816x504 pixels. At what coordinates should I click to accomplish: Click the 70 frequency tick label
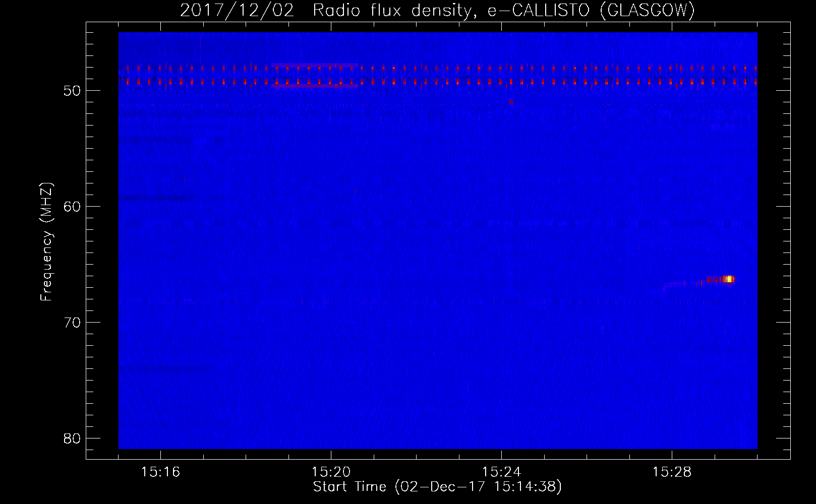(x=73, y=323)
